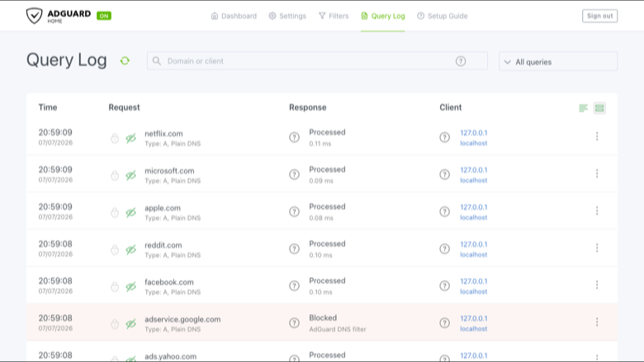This screenshot has width=644, height=362.
Task: Click tracker eye icon in microsoft.com row
Action: (x=130, y=176)
